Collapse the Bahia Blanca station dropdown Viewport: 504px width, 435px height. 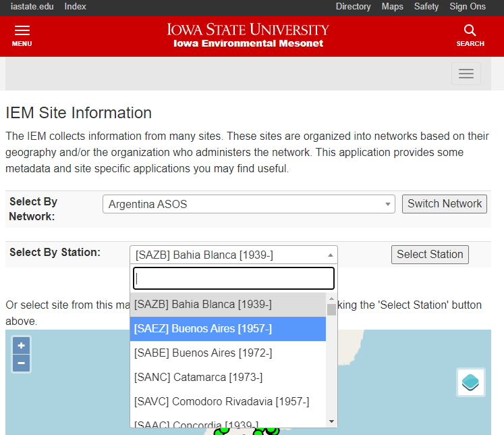click(x=233, y=255)
